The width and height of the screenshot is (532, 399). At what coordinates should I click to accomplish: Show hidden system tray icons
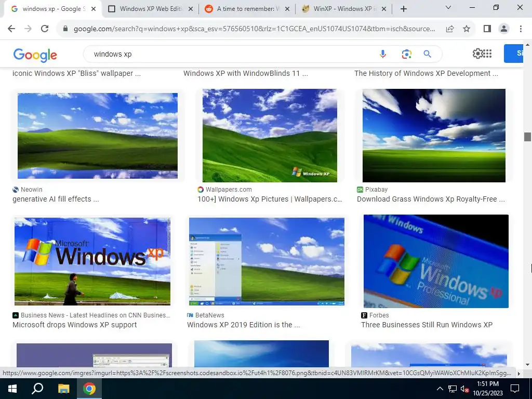click(440, 389)
